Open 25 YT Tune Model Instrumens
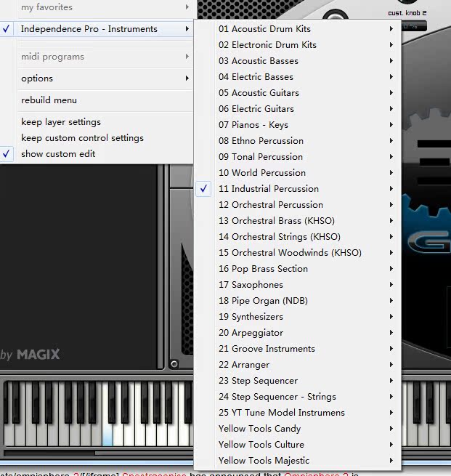 click(298, 413)
